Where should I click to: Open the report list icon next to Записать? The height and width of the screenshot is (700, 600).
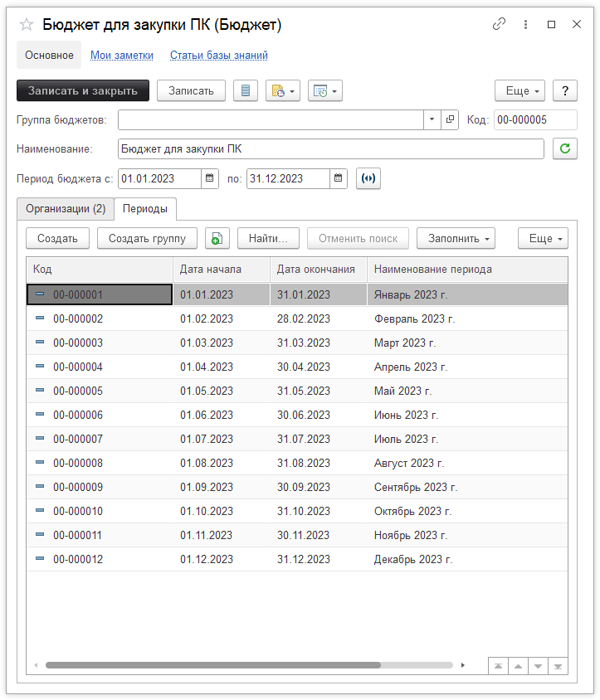245,91
